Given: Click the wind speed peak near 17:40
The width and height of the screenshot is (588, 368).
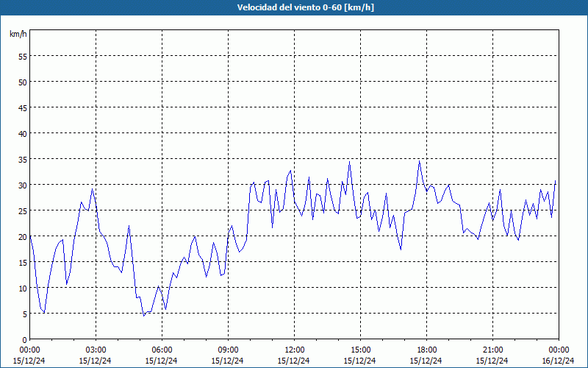Looking at the screenshot, I should [419, 161].
